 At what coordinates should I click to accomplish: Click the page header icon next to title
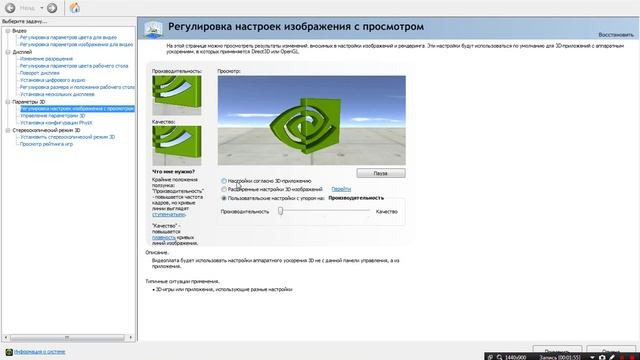pos(153,29)
